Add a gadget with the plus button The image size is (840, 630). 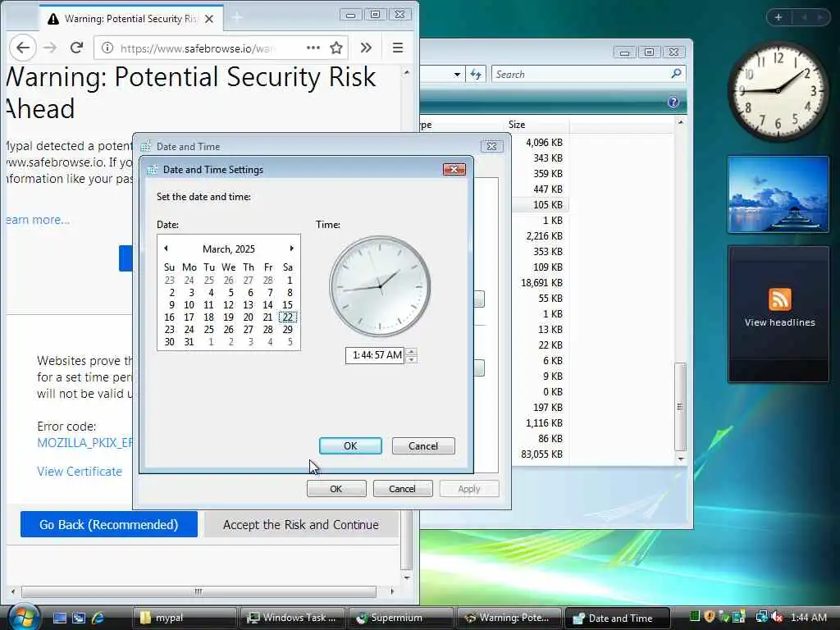[x=778, y=17]
